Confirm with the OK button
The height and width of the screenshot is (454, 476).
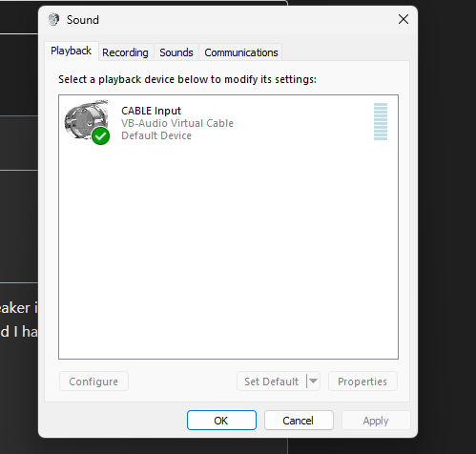pyautogui.click(x=221, y=421)
